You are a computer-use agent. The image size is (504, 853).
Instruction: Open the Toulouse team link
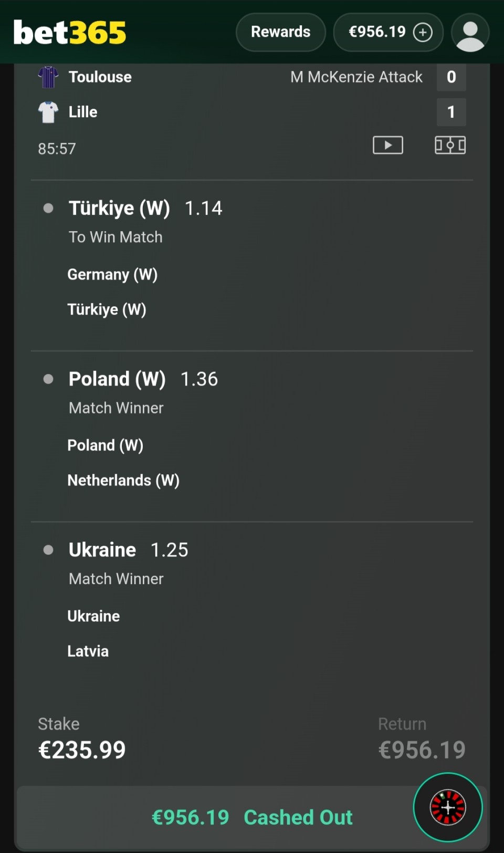coord(100,77)
